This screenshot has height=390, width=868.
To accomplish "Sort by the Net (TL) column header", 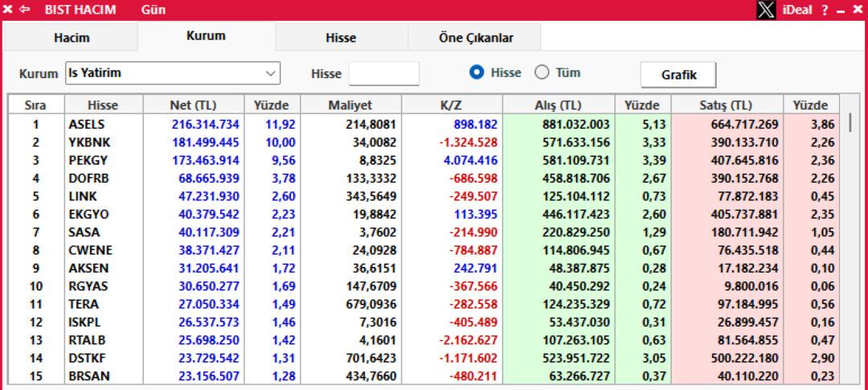I will click(x=193, y=105).
